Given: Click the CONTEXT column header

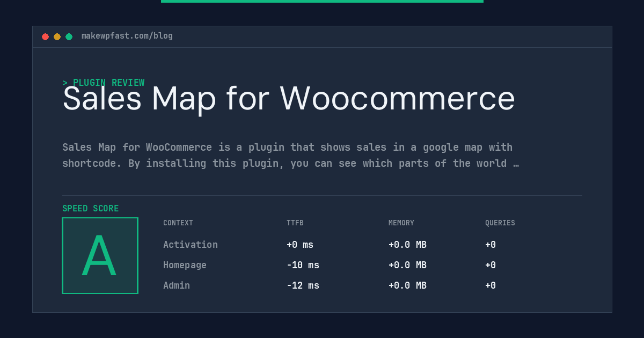Looking at the screenshot, I should tap(178, 223).
